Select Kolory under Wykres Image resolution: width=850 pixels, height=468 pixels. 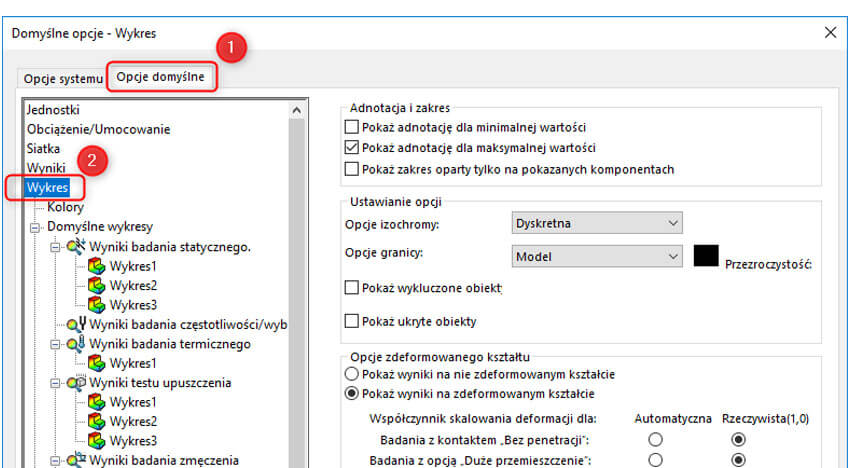(66, 207)
